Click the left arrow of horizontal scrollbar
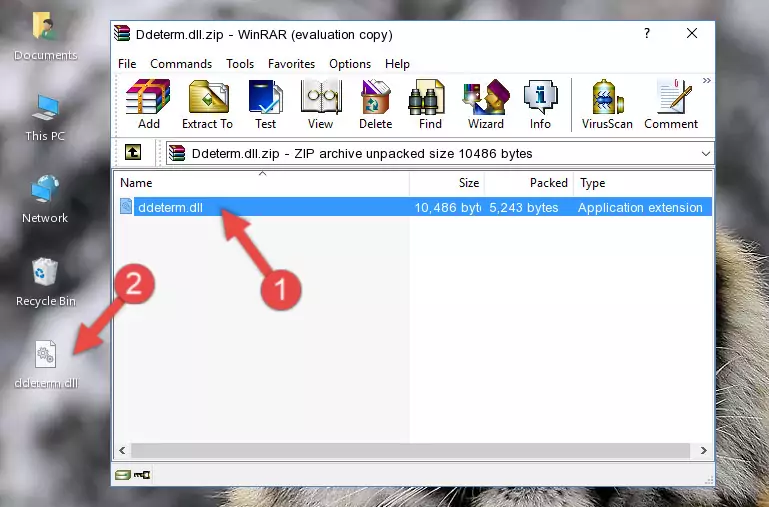 (x=122, y=450)
